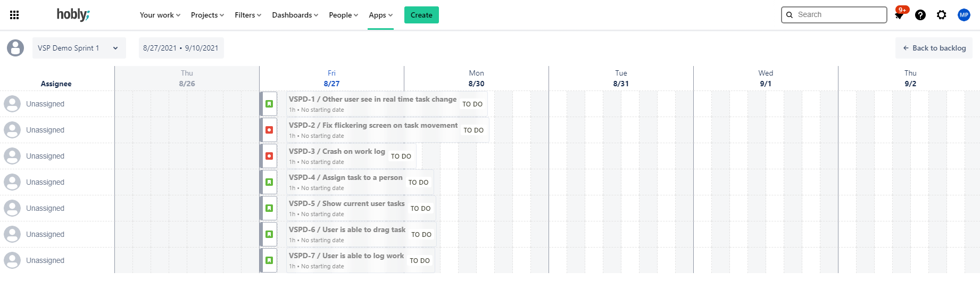Click the story icon for VSPD-7
The width and height of the screenshot is (980, 288).
269,260
